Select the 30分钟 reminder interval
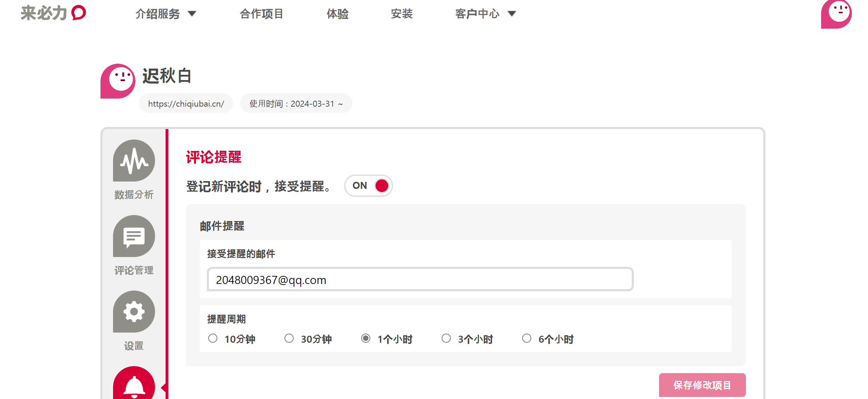Image resolution: width=868 pixels, height=399 pixels. pos(289,339)
